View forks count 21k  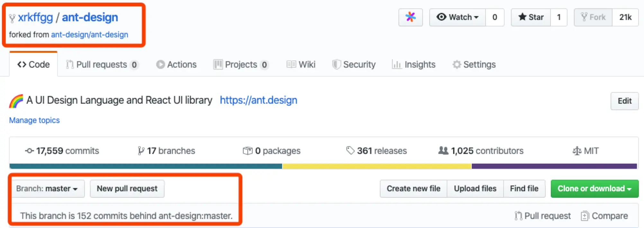tap(625, 17)
